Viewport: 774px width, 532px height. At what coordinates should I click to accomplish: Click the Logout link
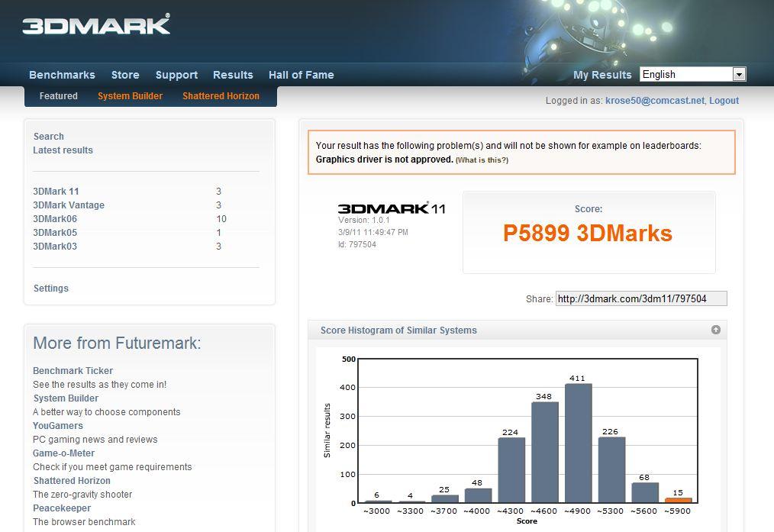(724, 100)
